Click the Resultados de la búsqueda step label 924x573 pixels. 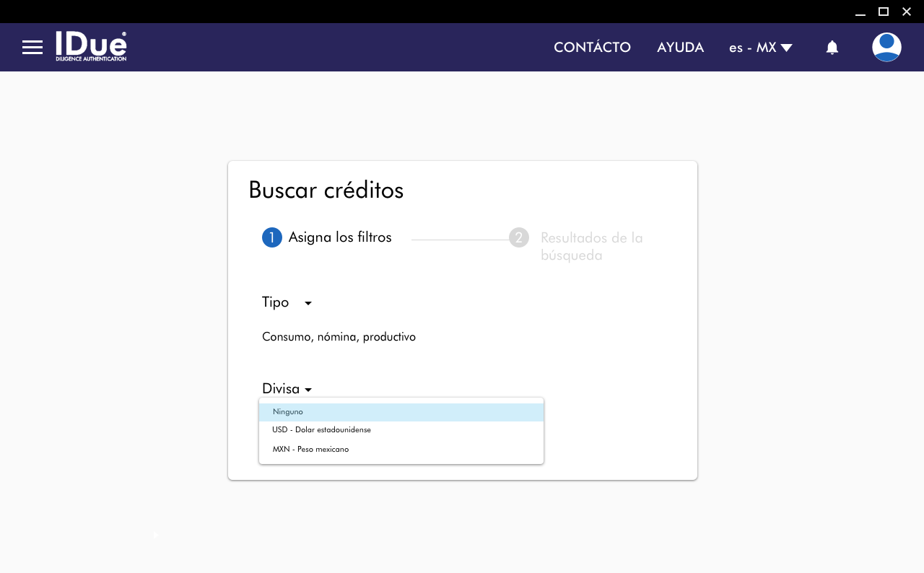tap(591, 246)
